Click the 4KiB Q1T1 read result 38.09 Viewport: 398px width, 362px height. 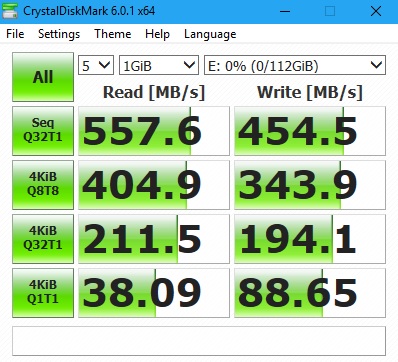(154, 293)
